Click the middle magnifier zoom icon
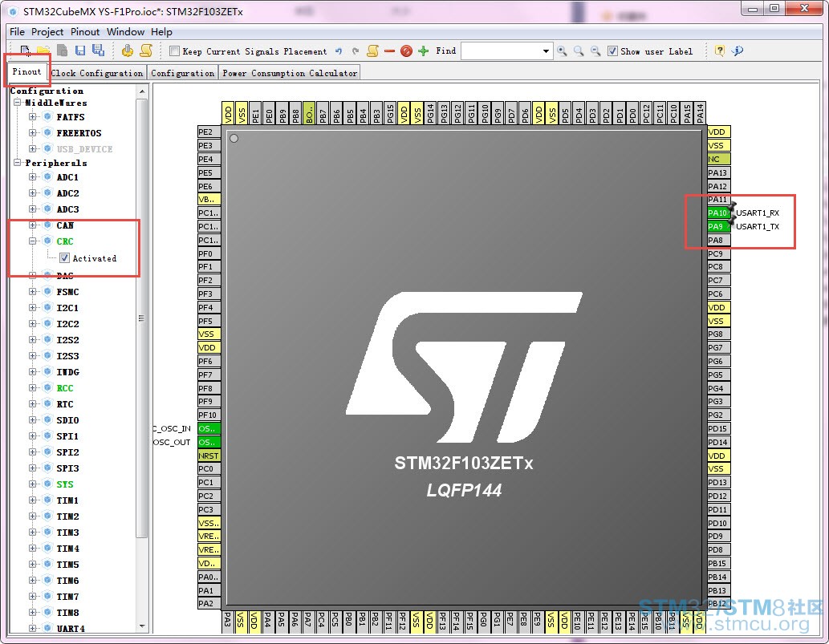This screenshot has height=644, width=829. coord(579,51)
